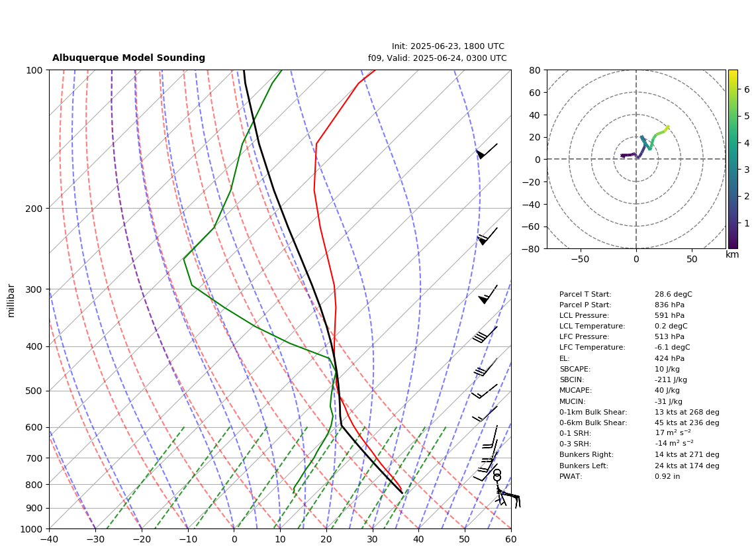Click the 'millibar' axis label

(x=11, y=301)
